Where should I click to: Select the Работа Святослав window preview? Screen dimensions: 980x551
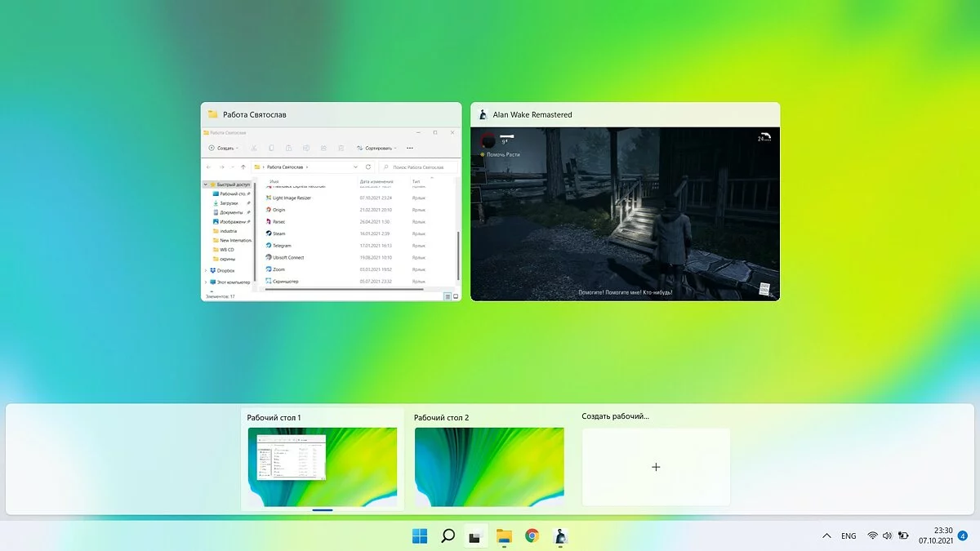coord(331,214)
